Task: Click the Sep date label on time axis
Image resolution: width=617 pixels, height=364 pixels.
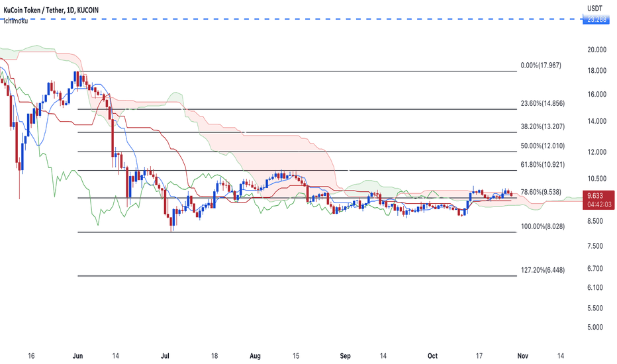Action: 345,356
